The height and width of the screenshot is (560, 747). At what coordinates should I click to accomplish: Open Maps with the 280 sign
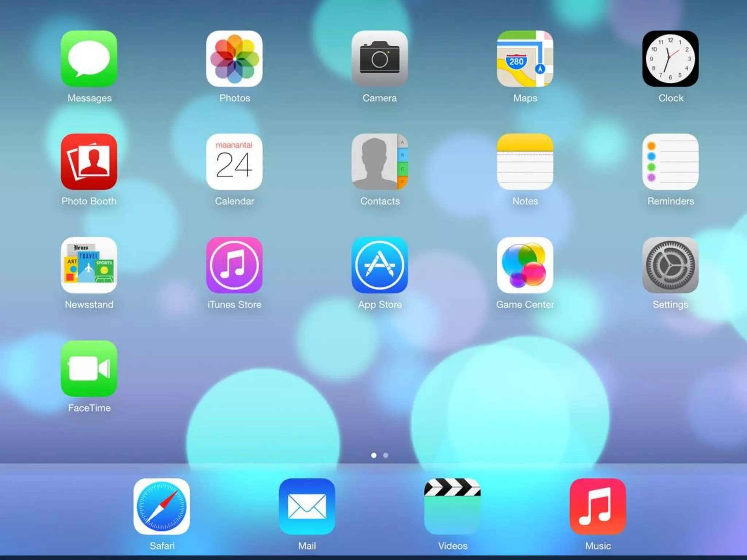[x=525, y=59]
